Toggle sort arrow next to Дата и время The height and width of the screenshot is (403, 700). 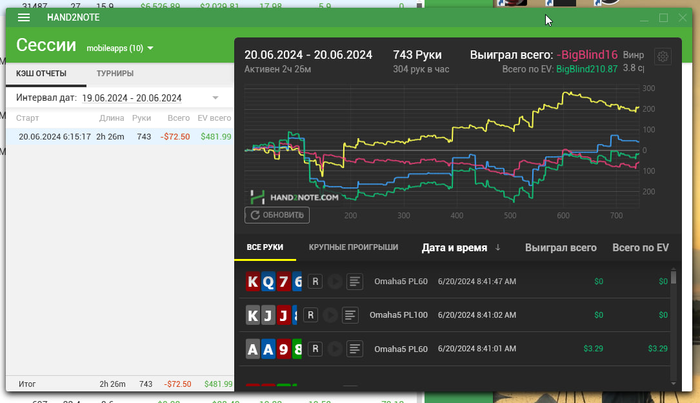498,248
